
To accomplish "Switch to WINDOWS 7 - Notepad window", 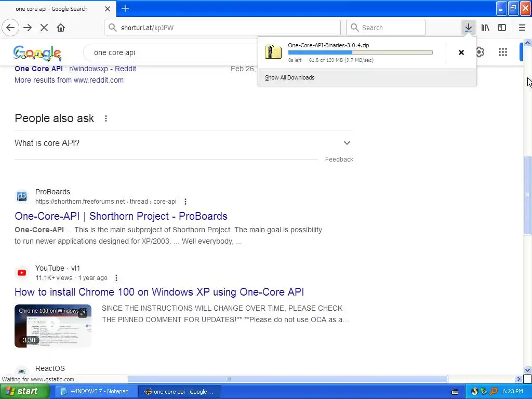I will pos(96,391).
